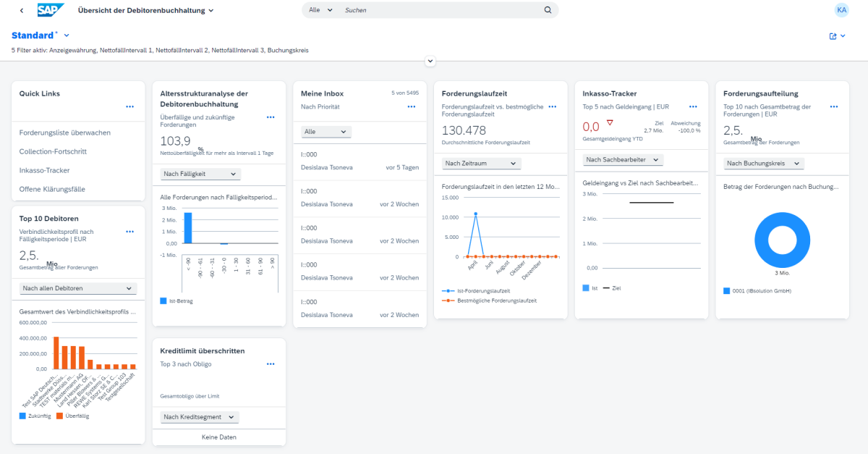
Task: Open the Standard view selector
Action: 40,35
